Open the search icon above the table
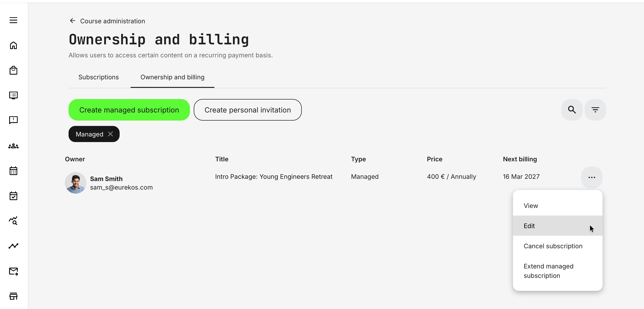The width and height of the screenshot is (644, 309). pyautogui.click(x=572, y=110)
